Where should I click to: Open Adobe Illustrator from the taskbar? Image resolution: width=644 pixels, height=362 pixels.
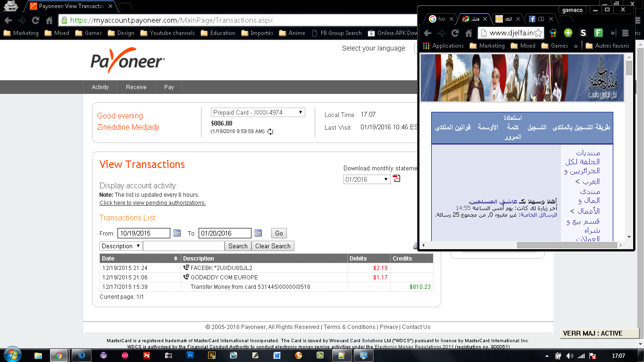[x=212, y=355]
